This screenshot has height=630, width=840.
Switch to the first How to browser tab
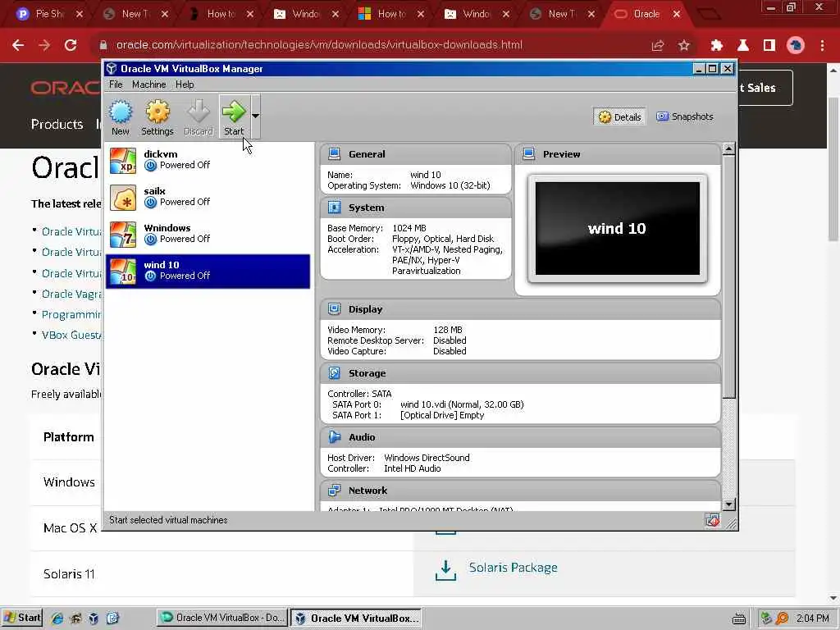click(x=221, y=14)
